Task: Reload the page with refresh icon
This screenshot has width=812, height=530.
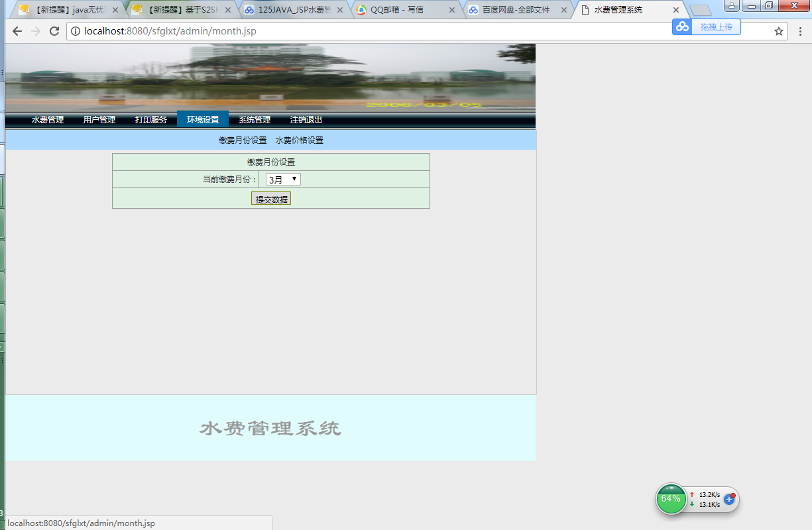Action: coord(54,31)
